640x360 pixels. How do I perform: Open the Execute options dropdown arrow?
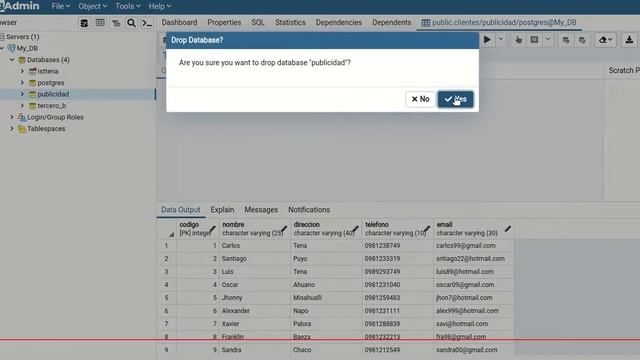[501, 40]
